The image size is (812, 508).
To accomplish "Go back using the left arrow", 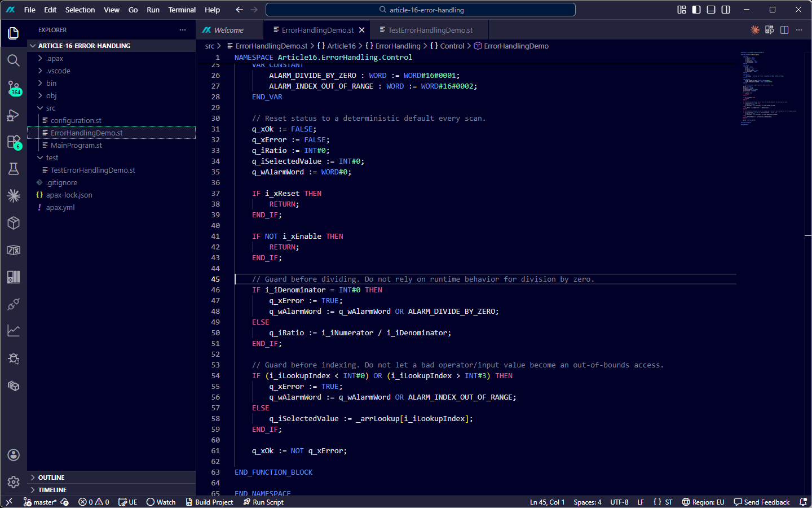I will (239, 10).
